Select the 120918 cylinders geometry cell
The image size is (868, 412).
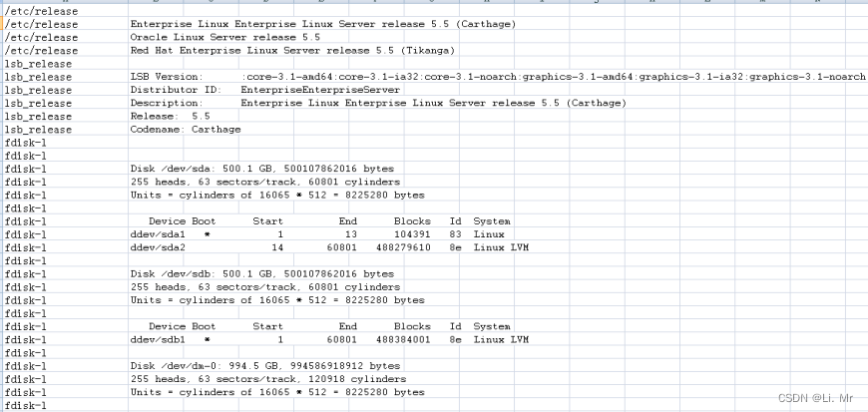pos(268,379)
